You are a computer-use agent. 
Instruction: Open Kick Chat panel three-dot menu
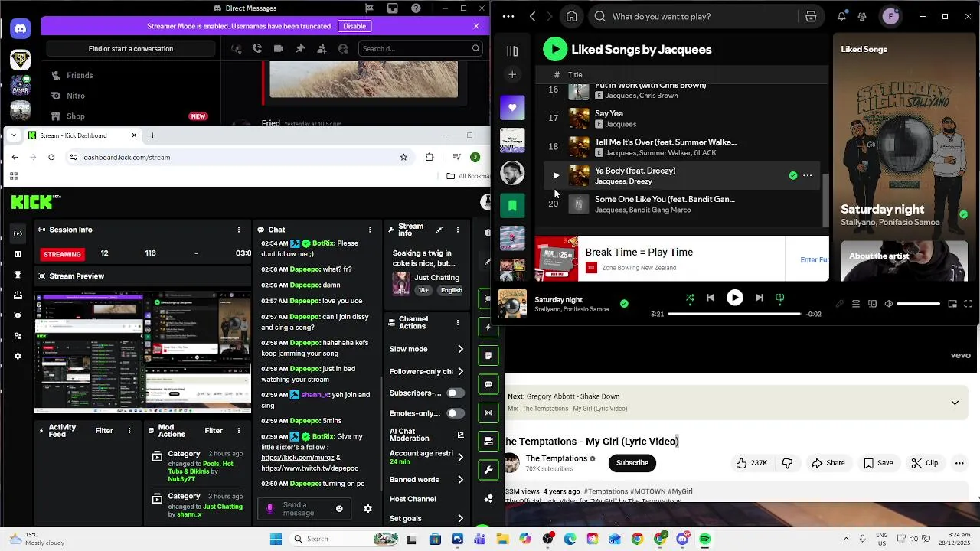(x=370, y=230)
